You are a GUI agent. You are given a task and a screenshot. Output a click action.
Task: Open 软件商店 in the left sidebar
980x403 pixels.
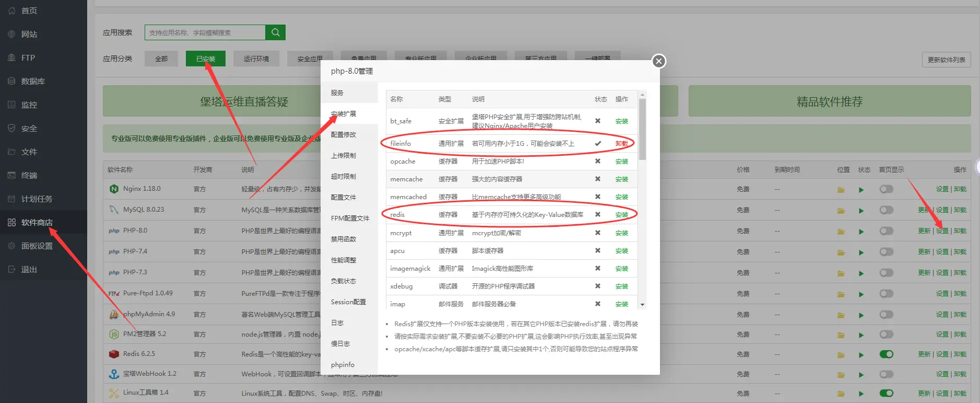(37, 223)
